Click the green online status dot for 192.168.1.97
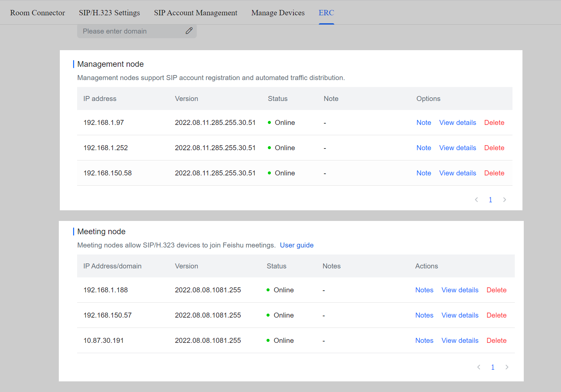This screenshot has height=392, width=561. point(269,122)
